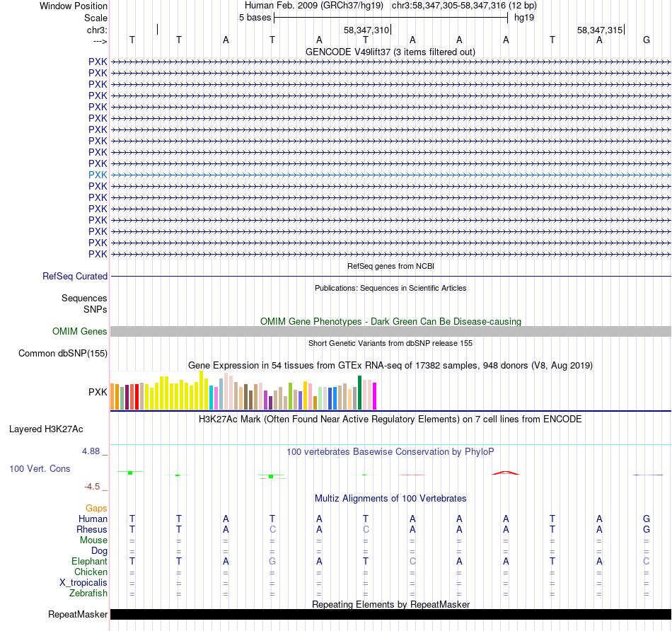This screenshot has height=631, width=672.
Task: Click the RepeatMasker side label
Action: (x=78, y=614)
